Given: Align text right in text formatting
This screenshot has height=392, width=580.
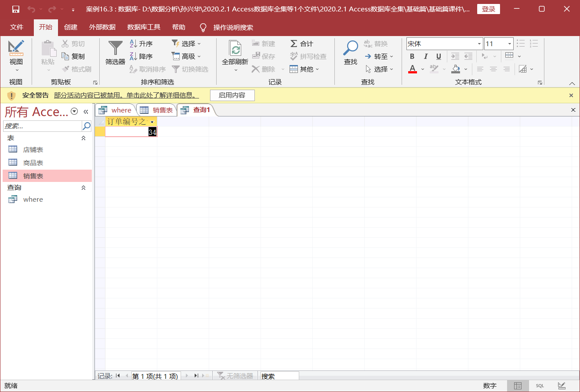Looking at the screenshot, I should coord(507,69).
